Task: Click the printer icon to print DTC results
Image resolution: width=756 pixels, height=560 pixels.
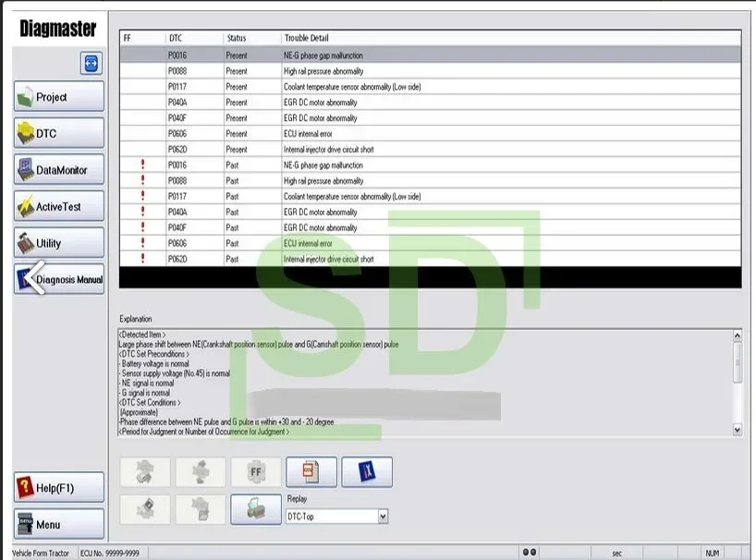Action: click(x=255, y=509)
